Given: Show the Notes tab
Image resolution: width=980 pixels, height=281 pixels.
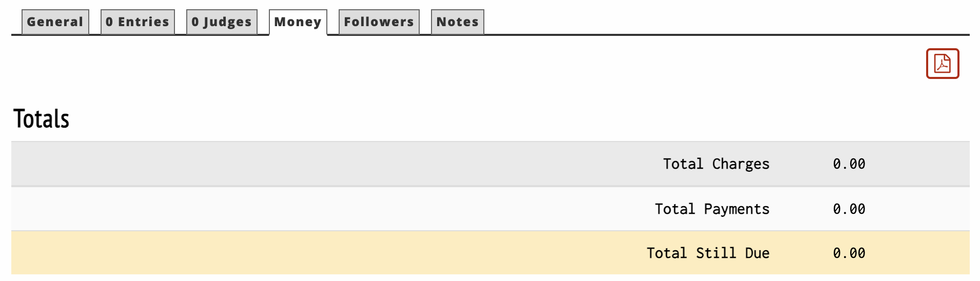Looking at the screenshot, I should pyautogui.click(x=457, y=22).
